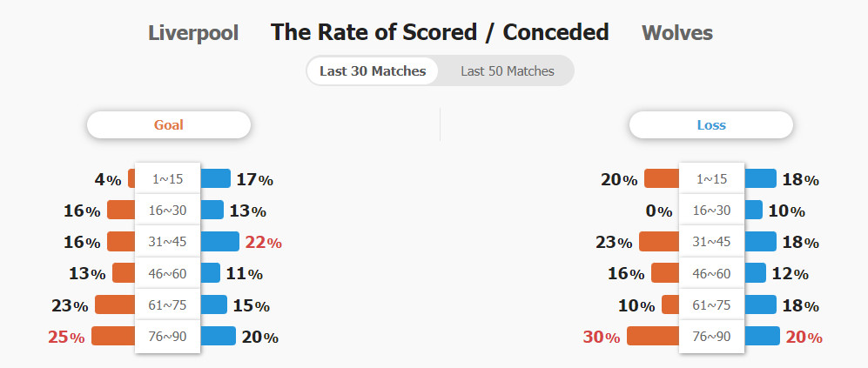The image size is (868, 368).
Task: Switch to Last 50 Matches
Action: click(507, 70)
